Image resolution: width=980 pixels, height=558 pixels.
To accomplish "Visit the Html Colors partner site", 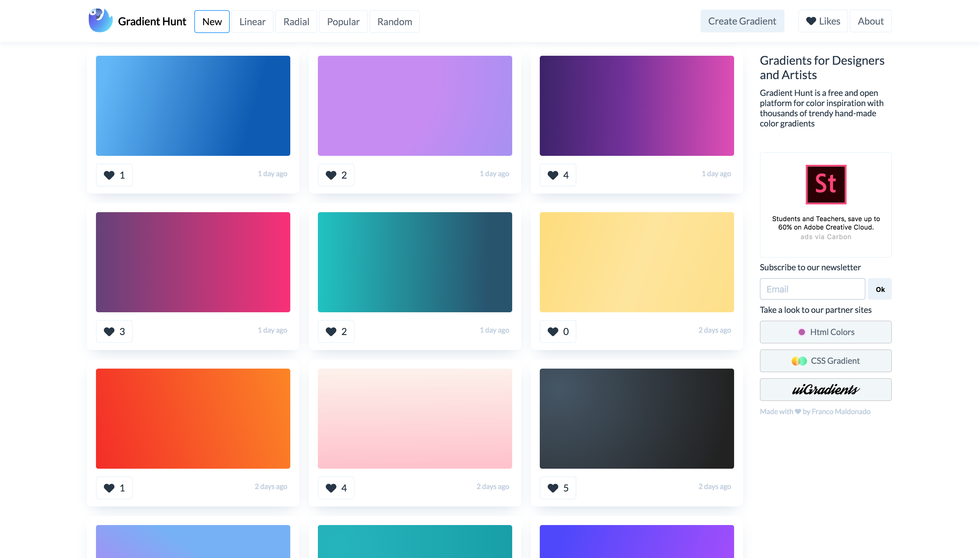I will [x=825, y=332].
